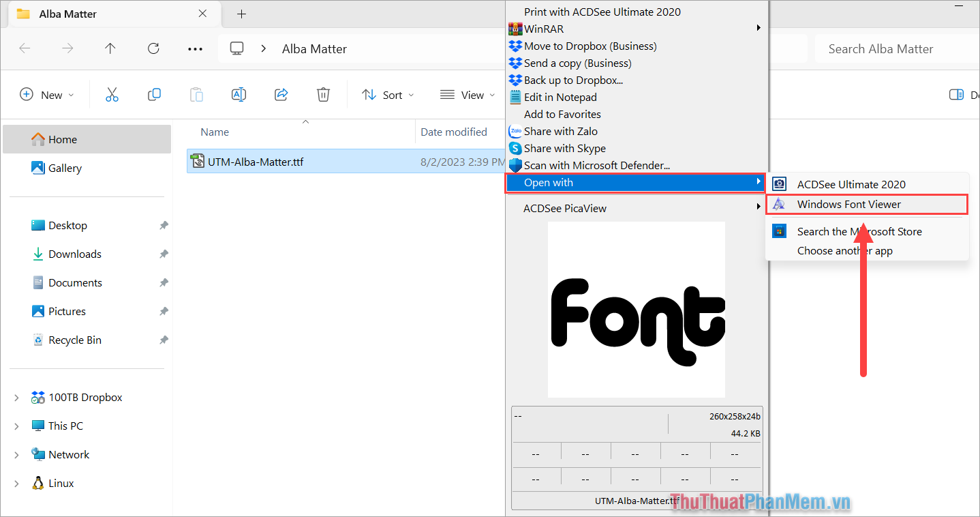Click the Copy icon in the toolbar
Screen dimensions: 980x517
[154, 95]
